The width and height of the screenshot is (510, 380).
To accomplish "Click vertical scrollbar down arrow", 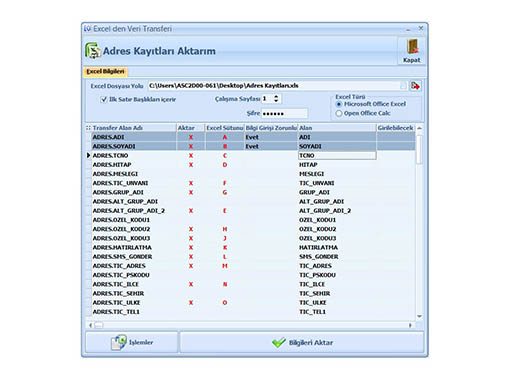I will [x=419, y=316].
